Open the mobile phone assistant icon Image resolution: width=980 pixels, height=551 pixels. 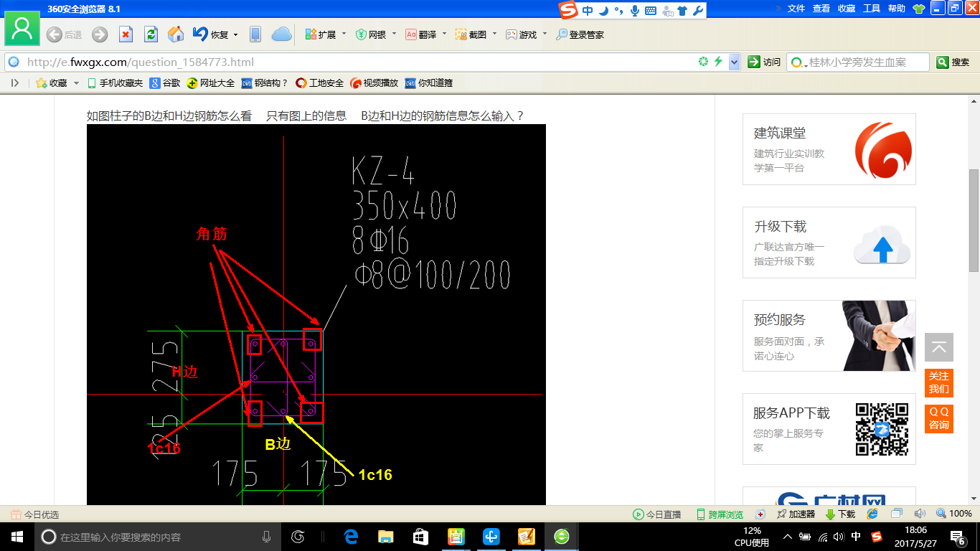click(x=255, y=34)
